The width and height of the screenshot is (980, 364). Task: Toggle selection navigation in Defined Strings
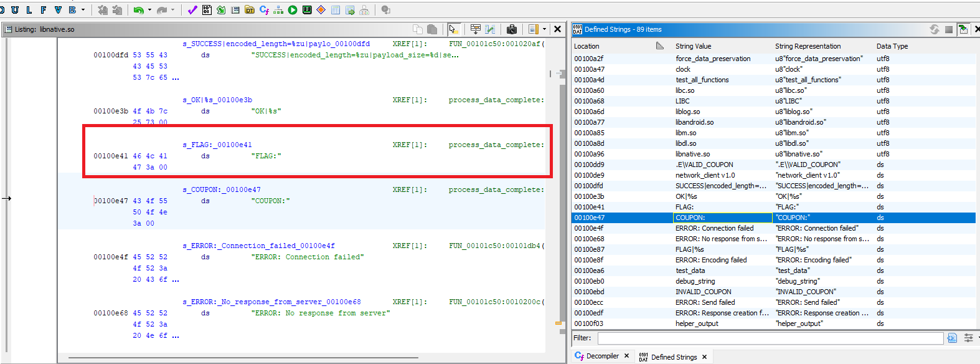[963, 29]
